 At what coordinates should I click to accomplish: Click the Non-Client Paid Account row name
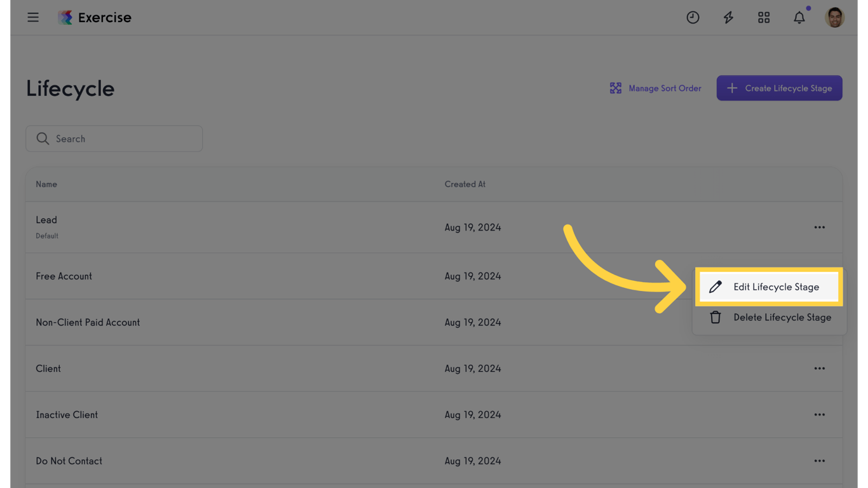click(88, 323)
